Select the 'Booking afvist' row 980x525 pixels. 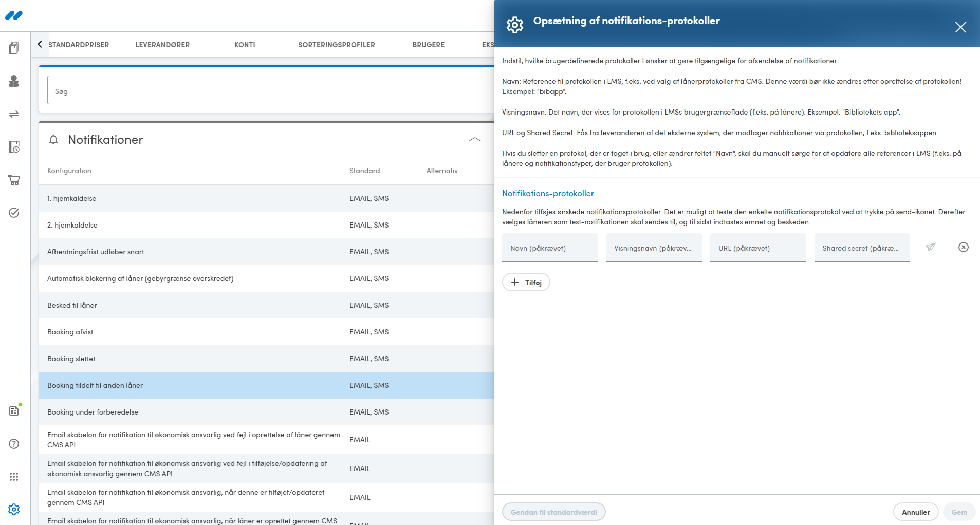pos(266,332)
